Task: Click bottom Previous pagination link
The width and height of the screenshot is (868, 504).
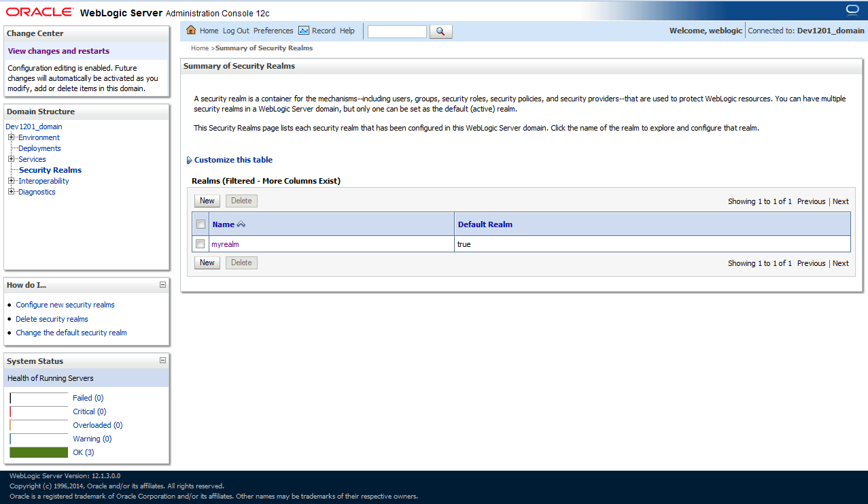Action: coord(812,263)
